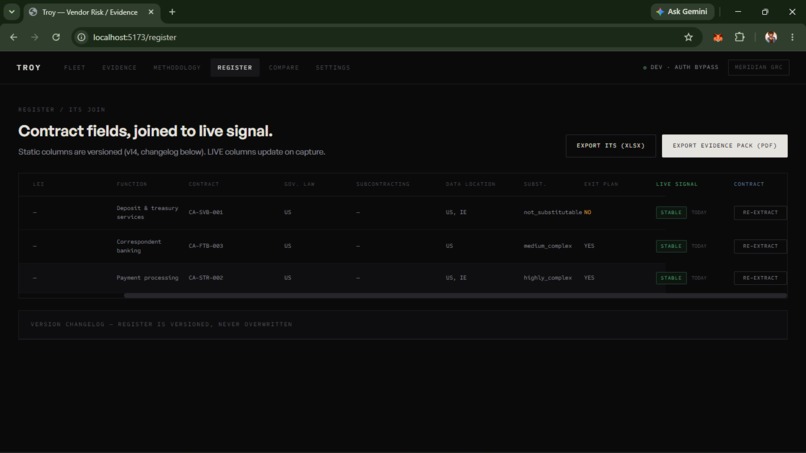The width and height of the screenshot is (806, 453).
Task: Click the Ask Gemini button
Action: (x=682, y=12)
